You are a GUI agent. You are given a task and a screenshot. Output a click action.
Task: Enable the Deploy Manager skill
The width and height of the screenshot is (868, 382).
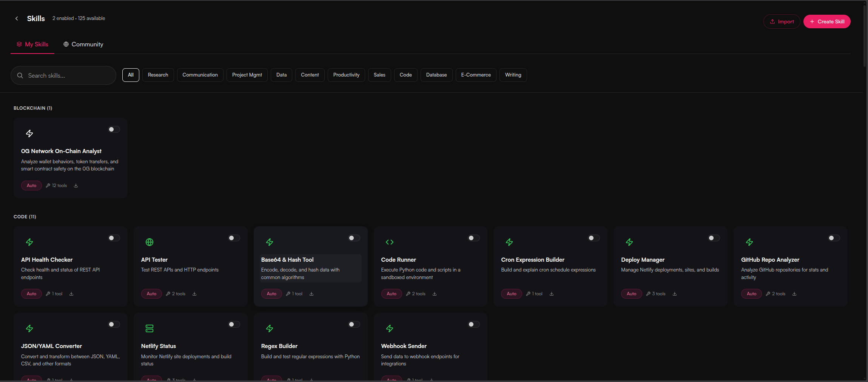pyautogui.click(x=714, y=238)
